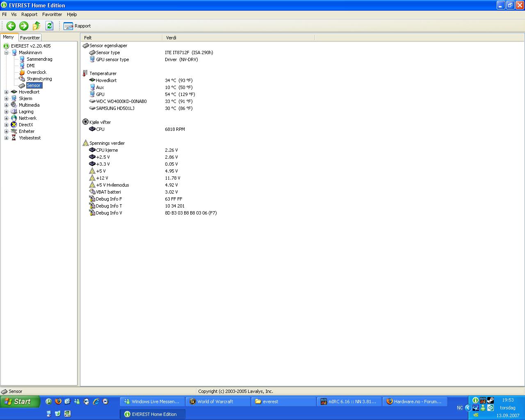
Task: Select the Aux temperature row
Action: point(141,87)
